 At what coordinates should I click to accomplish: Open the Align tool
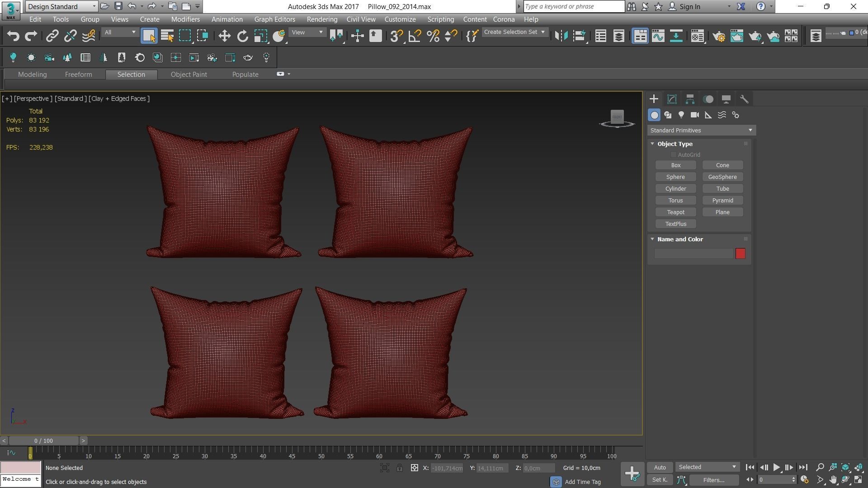tap(579, 36)
